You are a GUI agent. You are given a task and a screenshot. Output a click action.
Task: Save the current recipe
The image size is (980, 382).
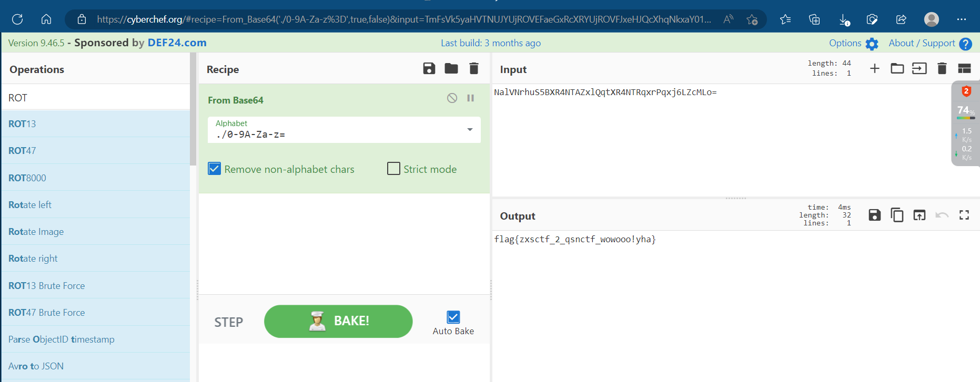(429, 68)
